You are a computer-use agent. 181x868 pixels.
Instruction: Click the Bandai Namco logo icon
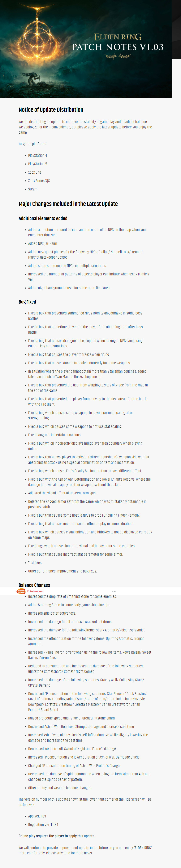pyautogui.click(x=21, y=591)
